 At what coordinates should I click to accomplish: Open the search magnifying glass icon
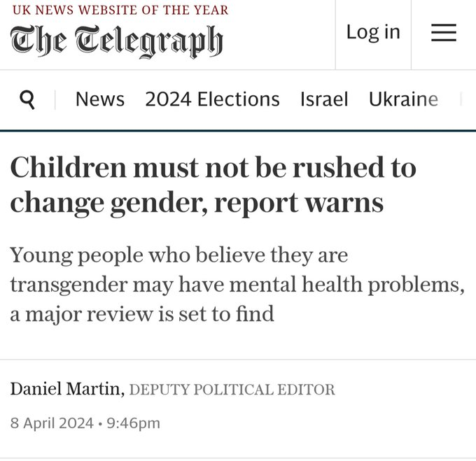tap(27, 99)
